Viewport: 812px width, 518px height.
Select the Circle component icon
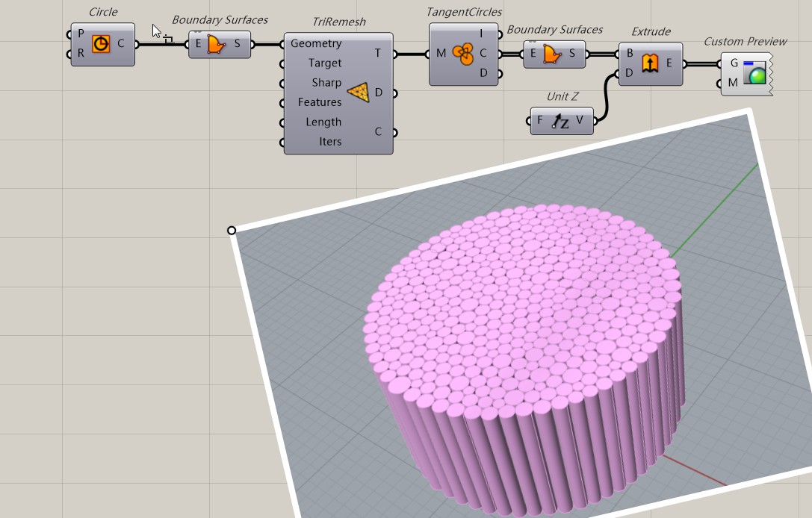coord(101,44)
